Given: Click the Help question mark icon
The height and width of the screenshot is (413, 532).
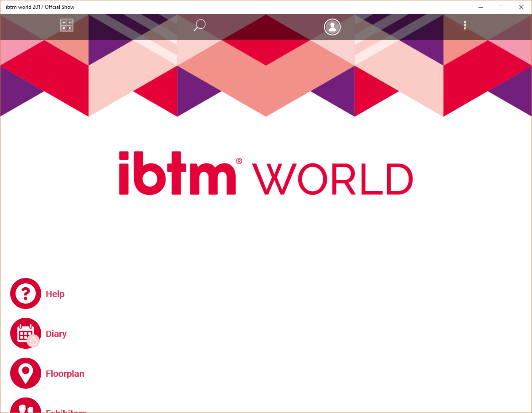Looking at the screenshot, I should click(x=26, y=293).
